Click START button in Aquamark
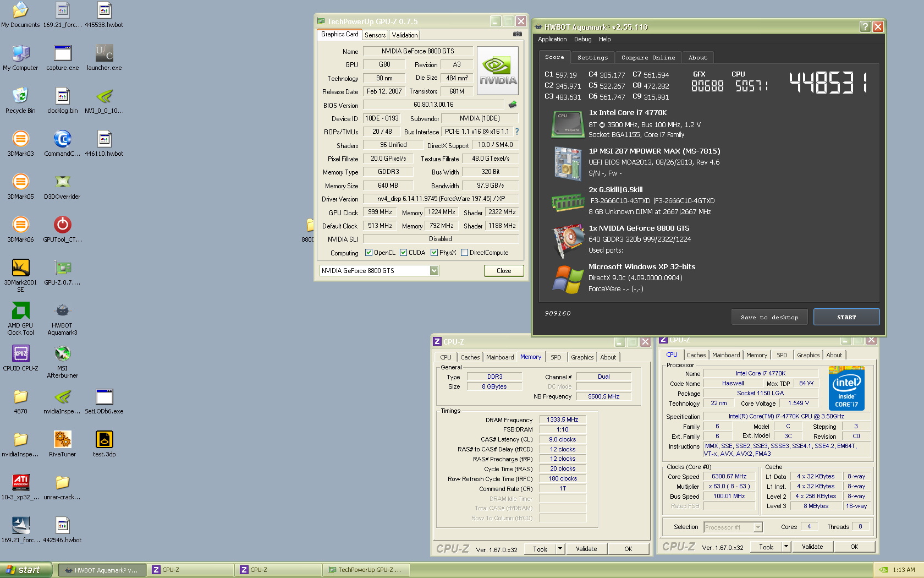 tap(846, 317)
